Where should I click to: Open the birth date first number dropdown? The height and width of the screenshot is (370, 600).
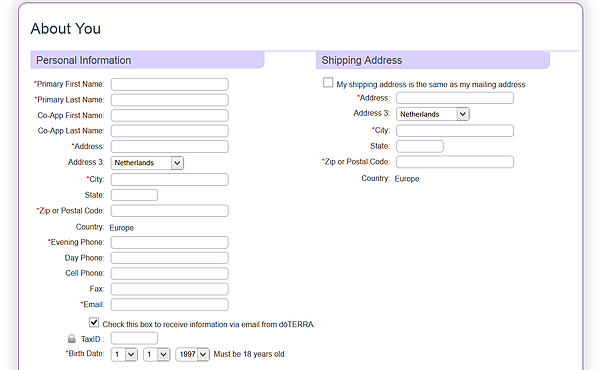click(x=124, y=355)
